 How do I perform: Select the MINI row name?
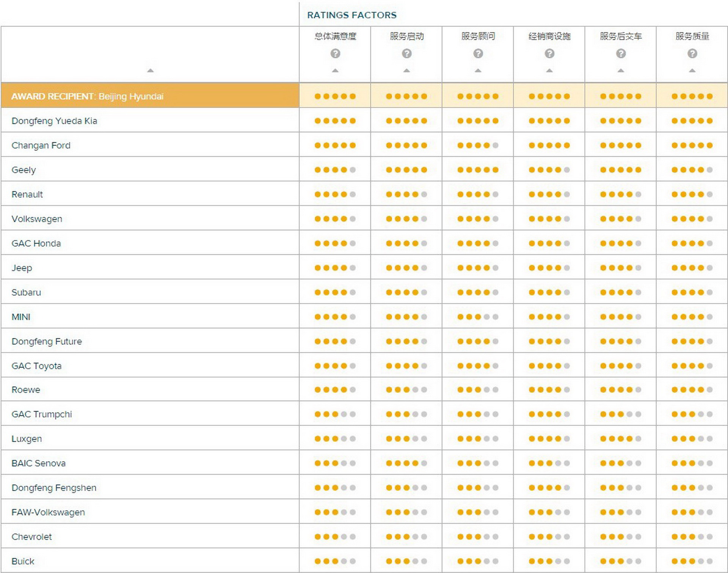point(21,317)
